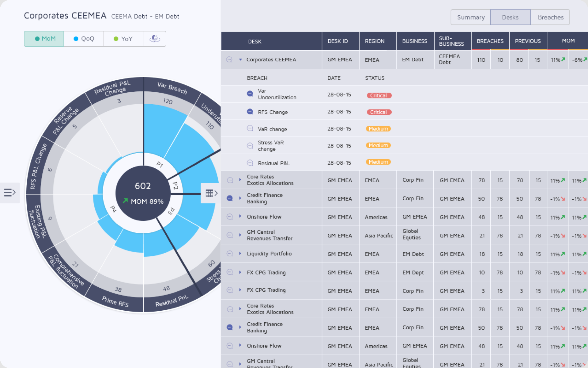This screenshot has height=368, width=588.
Task: Select the MoM period toggle
Action: click(44, 39)
